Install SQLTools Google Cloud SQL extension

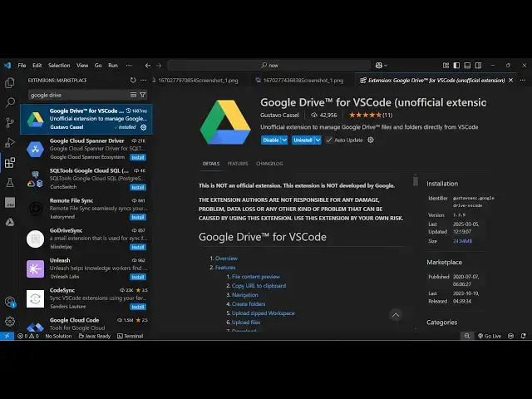pos(138,187)
